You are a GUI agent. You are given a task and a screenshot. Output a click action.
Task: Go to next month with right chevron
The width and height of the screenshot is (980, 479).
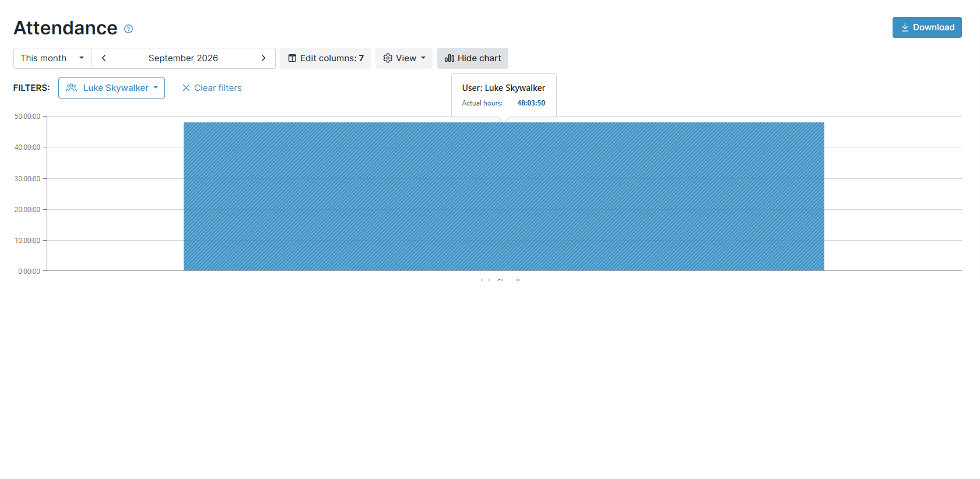264,58
